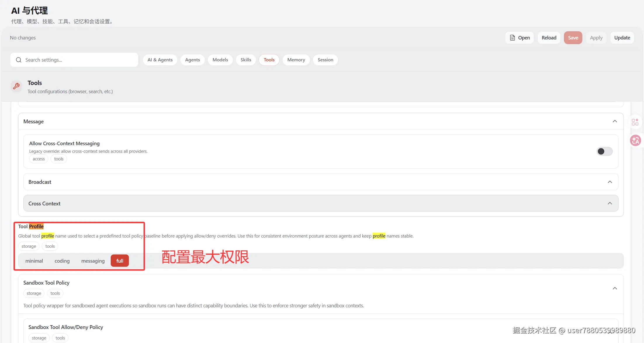This screenshot has width=644, height=343.
Task: Click the Reload button
Action: tap(549, 38)
